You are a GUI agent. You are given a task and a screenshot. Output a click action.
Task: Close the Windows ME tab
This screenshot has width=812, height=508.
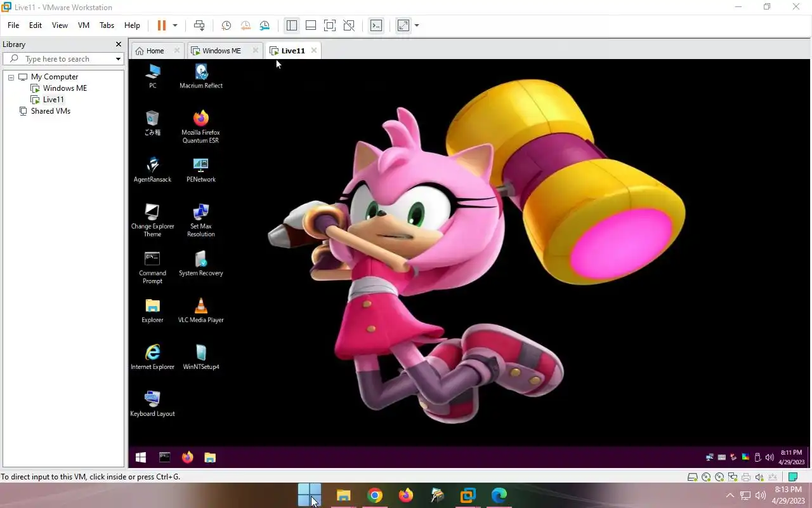pos(256,51)
